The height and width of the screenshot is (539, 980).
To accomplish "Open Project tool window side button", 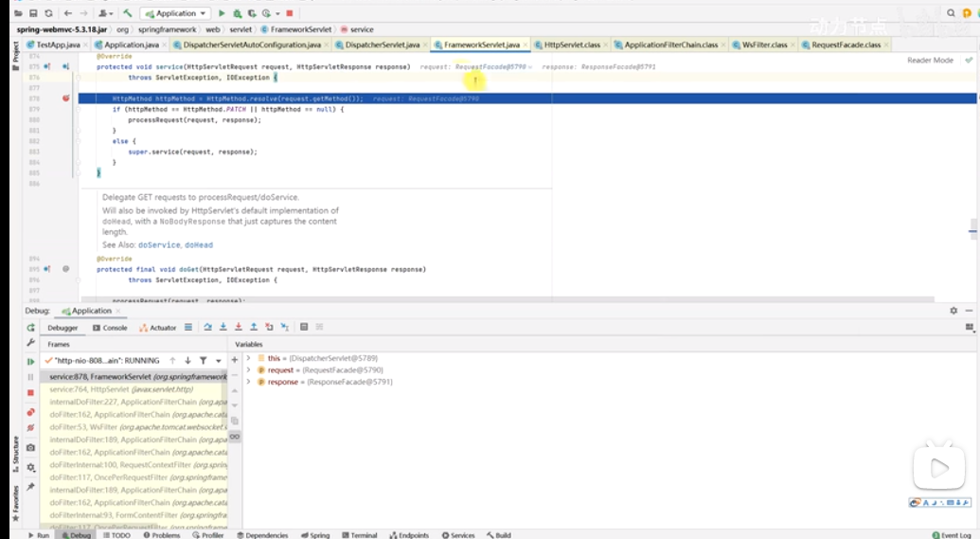I will coord(16,56).
